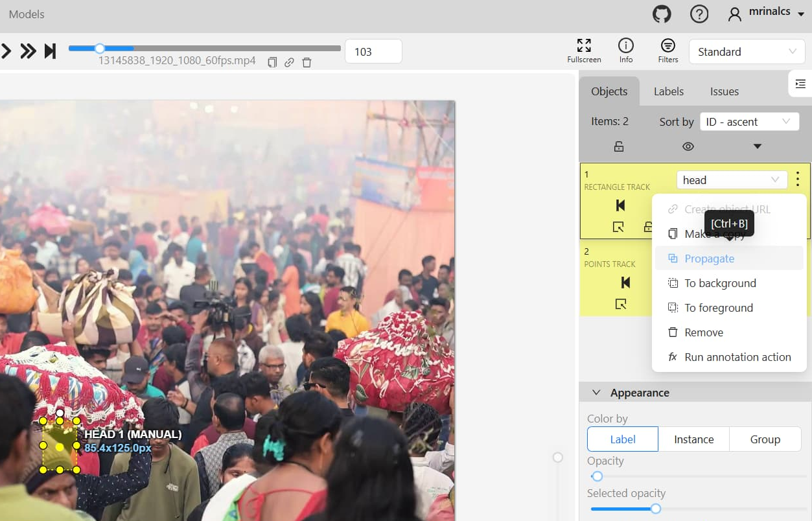Lock all objects in the list
Image resolution: width=812 pixels, height=521 pixels.
619,146
